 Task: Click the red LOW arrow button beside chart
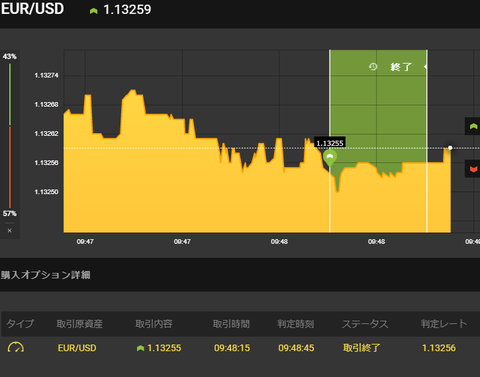473,169
